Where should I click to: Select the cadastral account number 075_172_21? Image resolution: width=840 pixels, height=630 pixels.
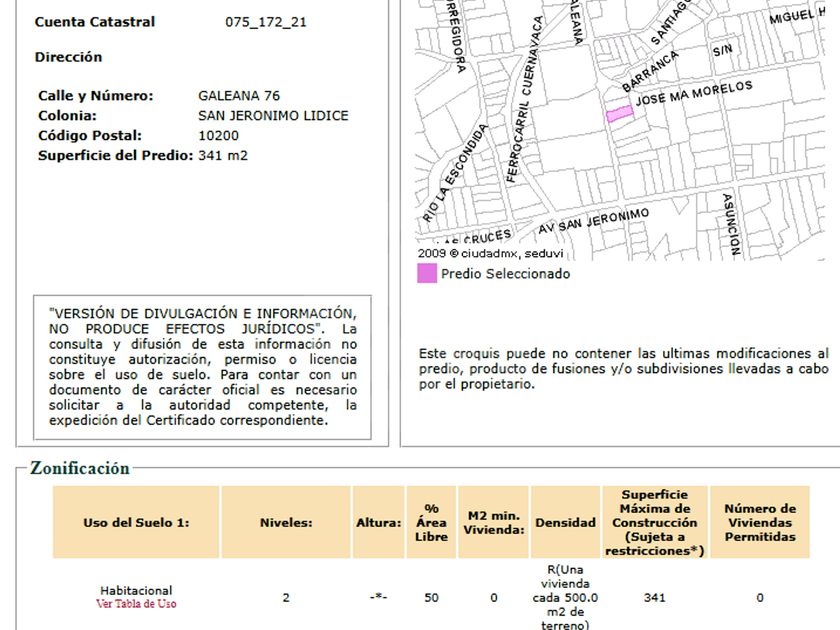[266, 22]
